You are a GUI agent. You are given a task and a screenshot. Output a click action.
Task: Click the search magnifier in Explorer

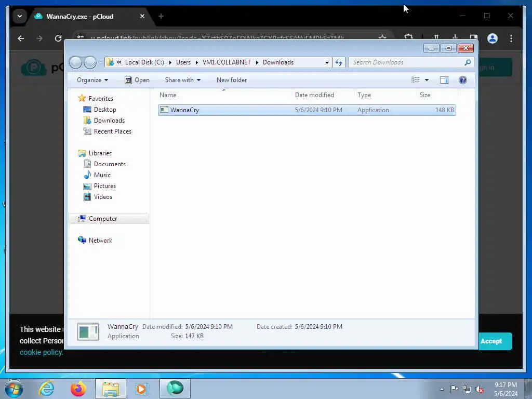coord(468,62)
